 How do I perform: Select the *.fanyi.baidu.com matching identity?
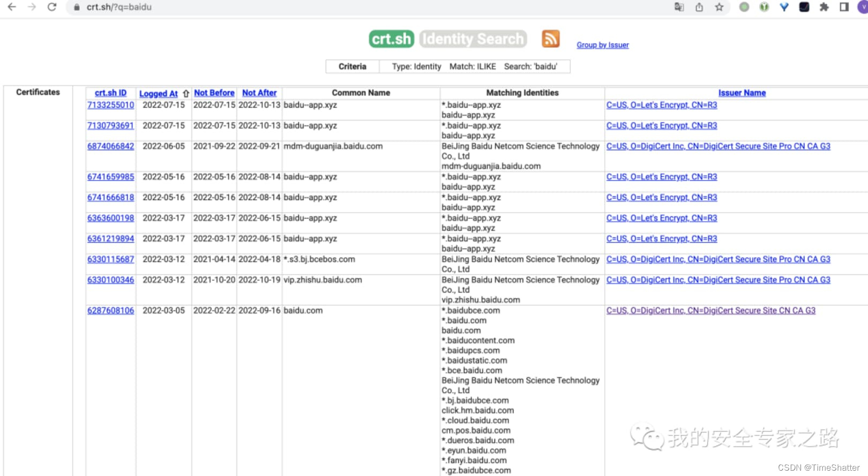(x=474, y=460)
